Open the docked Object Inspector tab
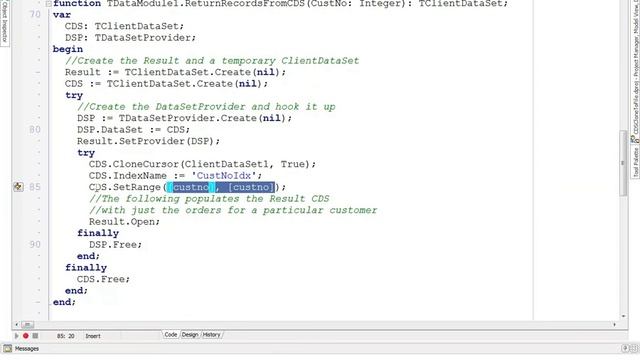Screen dimensions: 640x360 [x=4, y=24]
